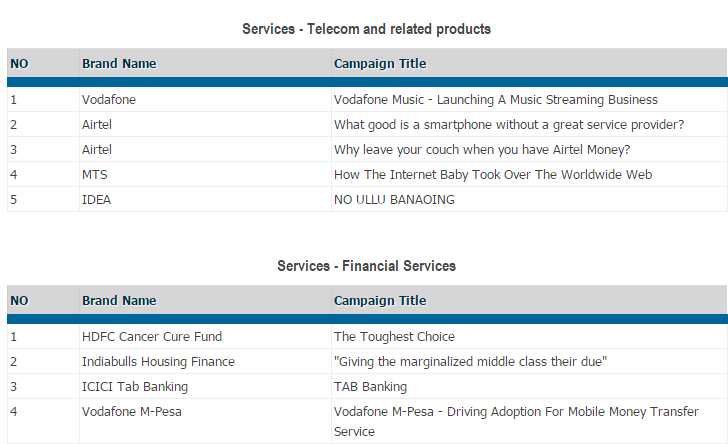This screenshot has width=728, height=444.
Task: Select the 'NO ULLU BANAOING' campaign title
Action: point(394,200)
